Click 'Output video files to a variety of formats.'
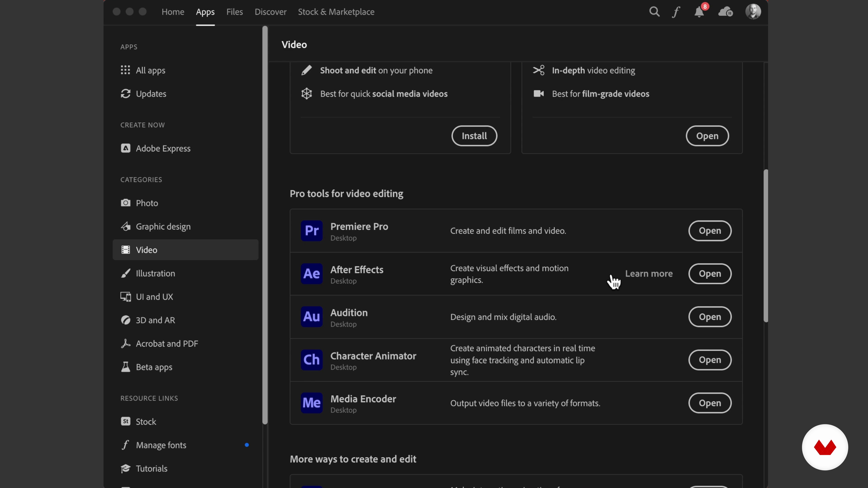This screenshot has height=488, width=868. point(525,403)
